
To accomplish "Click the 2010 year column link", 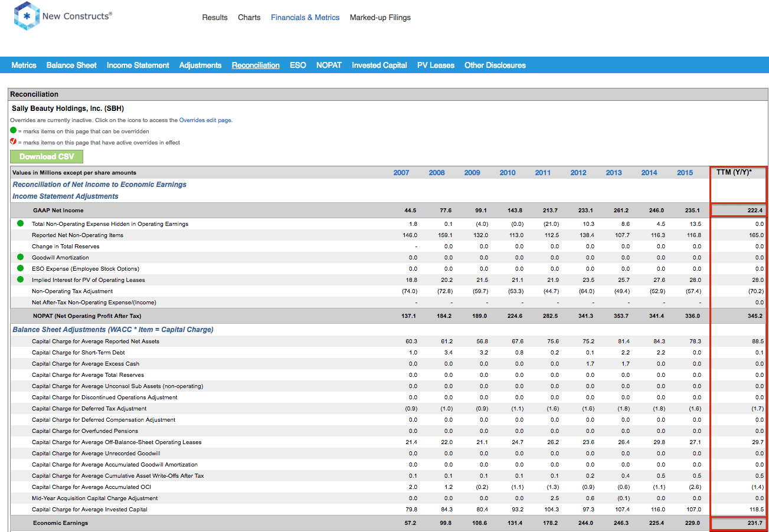I will 508,173.
